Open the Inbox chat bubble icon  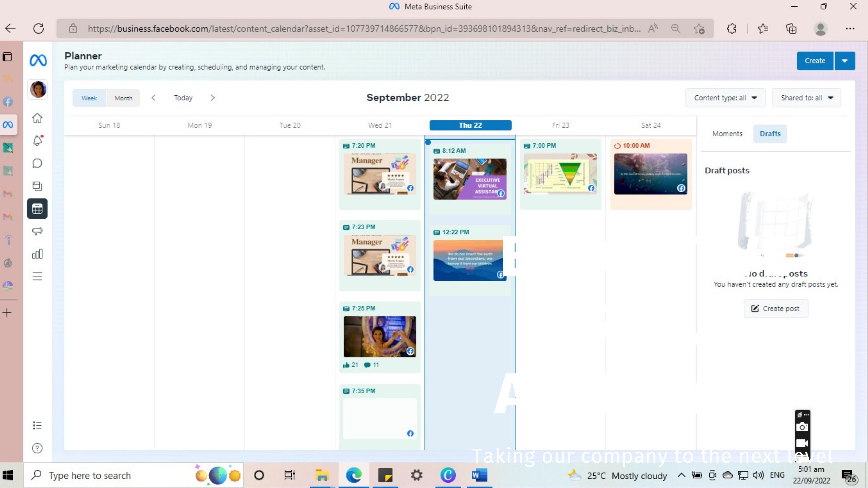37,163
